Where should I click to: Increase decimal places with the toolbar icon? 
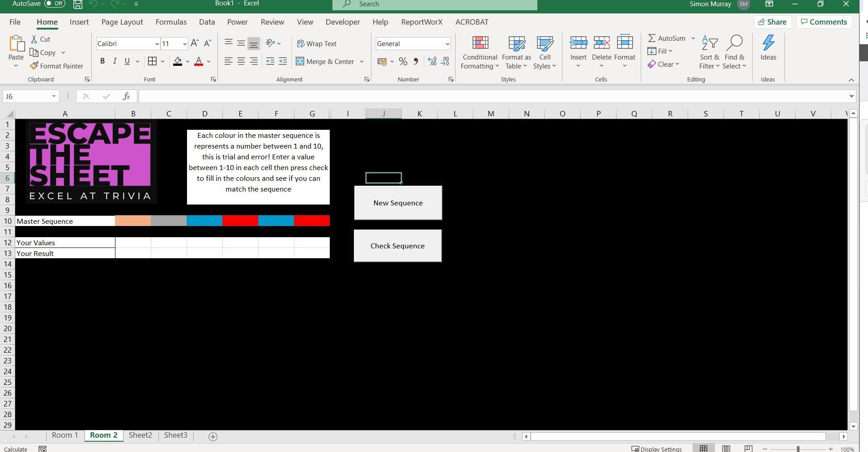coord(432,61)
